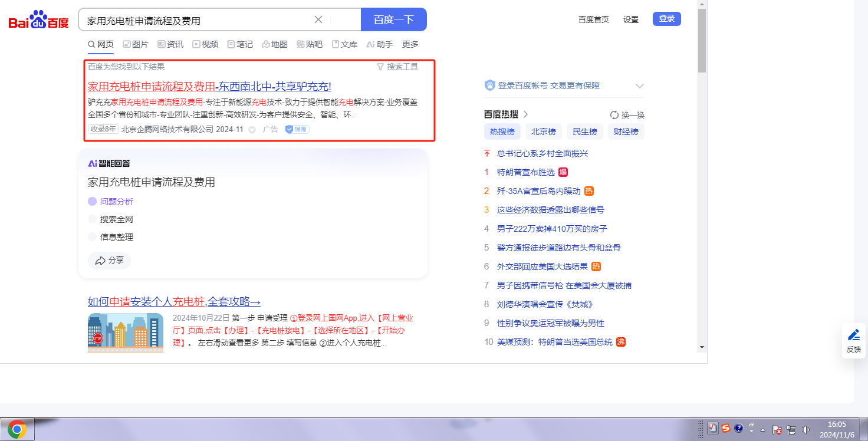Expand the ad info arrow beside 广告
Viewport: 868px width, 441px height.
point(252,130)
